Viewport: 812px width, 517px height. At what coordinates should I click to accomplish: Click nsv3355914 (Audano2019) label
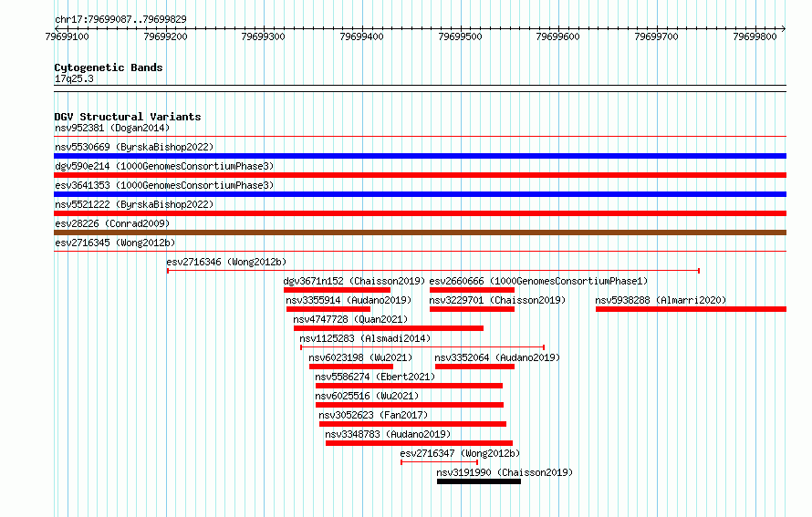[349, 300]
